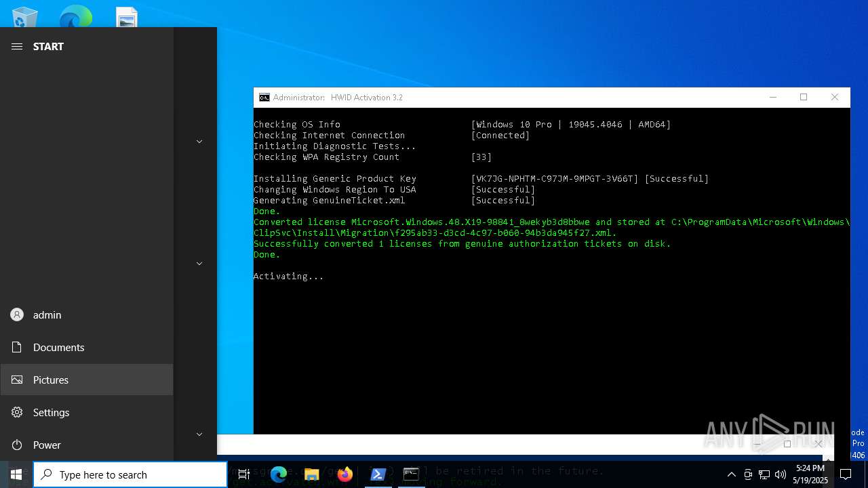
Task: Click "Changing Windows Region To USA" line
Action: [335, 190]
